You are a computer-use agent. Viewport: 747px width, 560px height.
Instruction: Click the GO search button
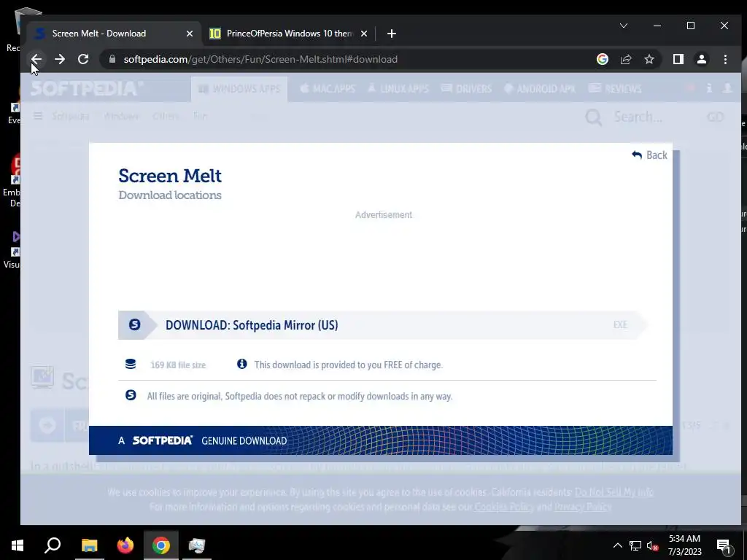click(716, 117)
